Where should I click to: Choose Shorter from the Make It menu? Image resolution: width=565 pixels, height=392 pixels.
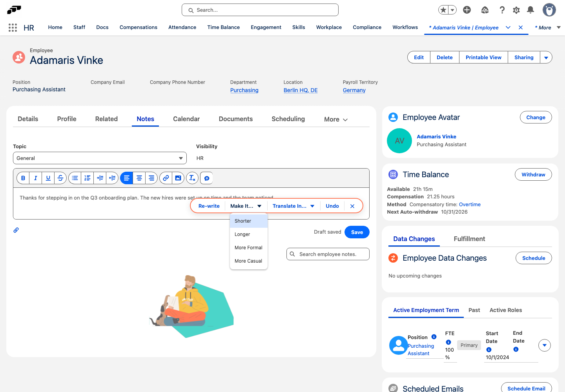(249, 221)
